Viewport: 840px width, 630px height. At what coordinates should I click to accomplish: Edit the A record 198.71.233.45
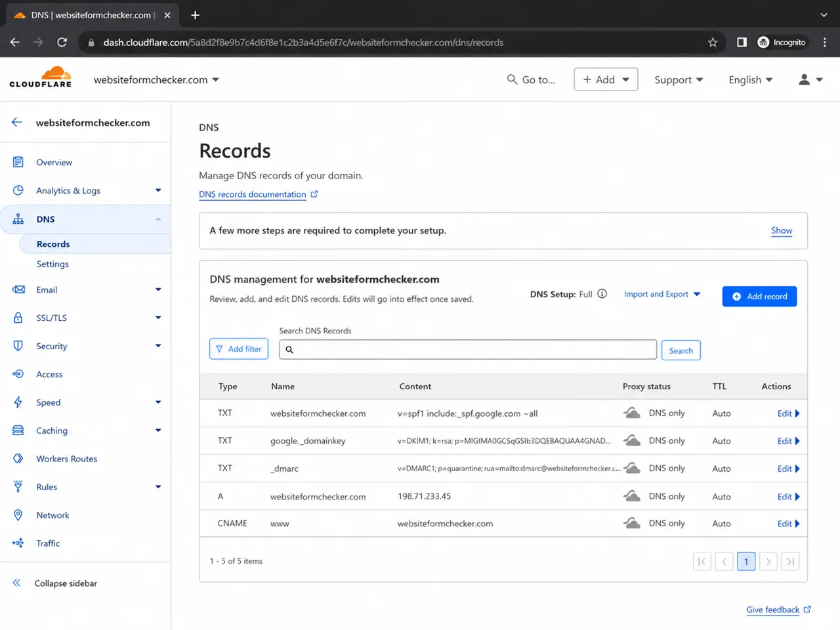tap(788, 497)
